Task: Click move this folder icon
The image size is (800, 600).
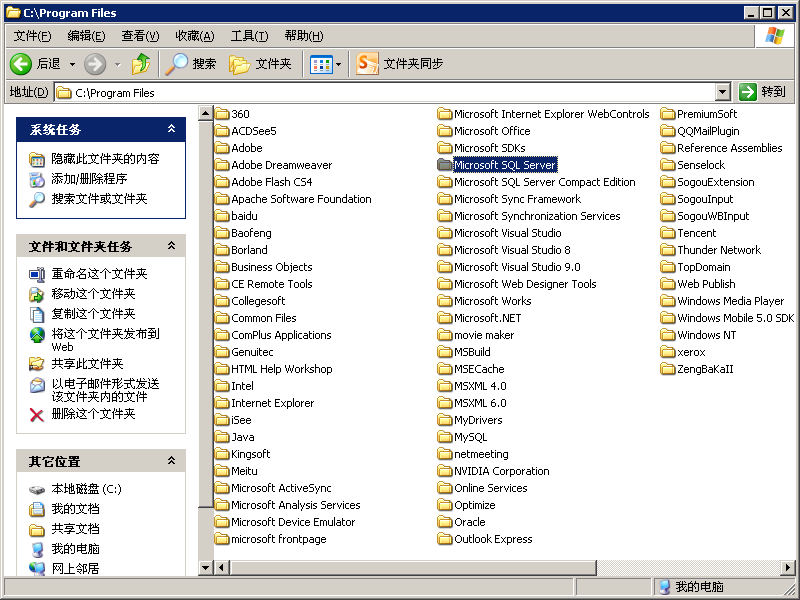Action: (36, 294)
